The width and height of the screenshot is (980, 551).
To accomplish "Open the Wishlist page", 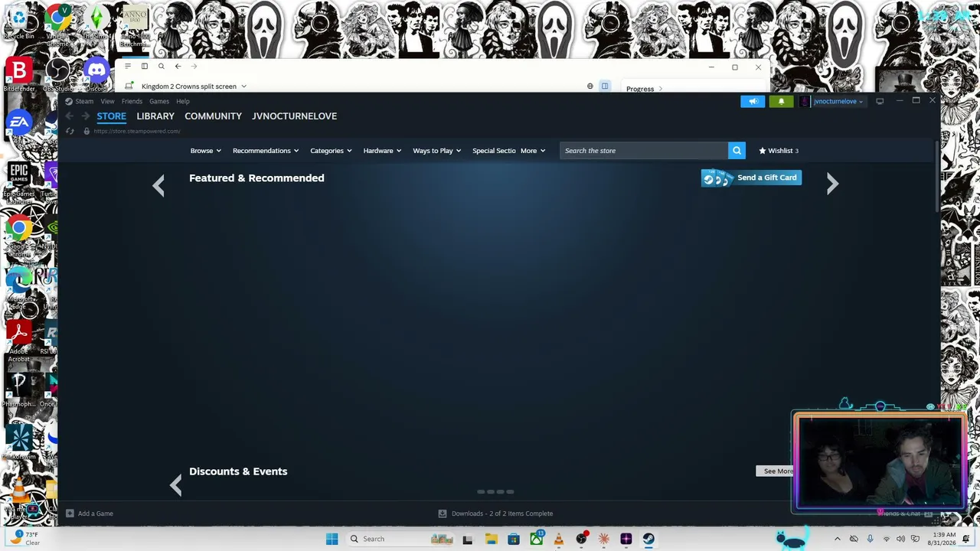I will [x=779, y=151].
